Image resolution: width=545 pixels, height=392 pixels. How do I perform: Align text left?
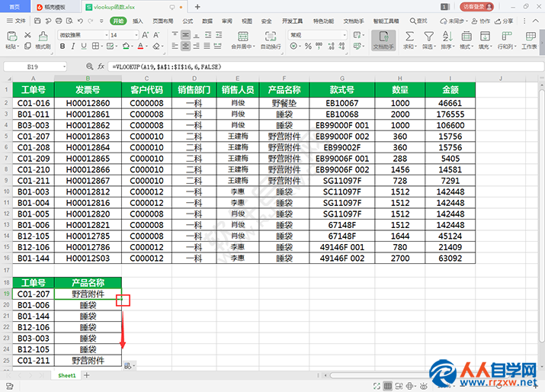point(175,46)
